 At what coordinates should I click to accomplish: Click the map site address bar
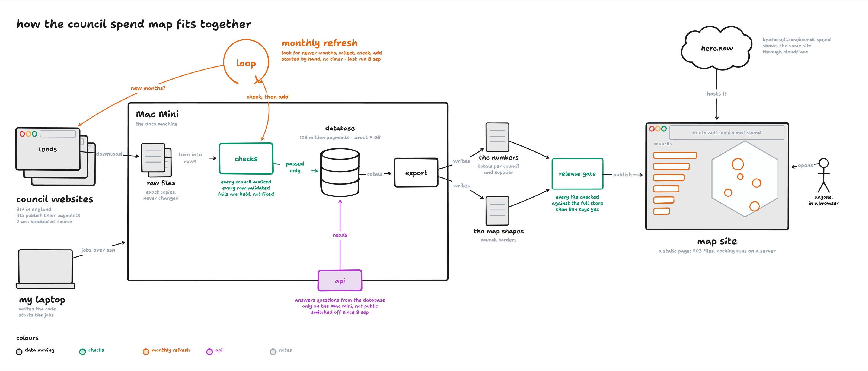coord(727,132)
